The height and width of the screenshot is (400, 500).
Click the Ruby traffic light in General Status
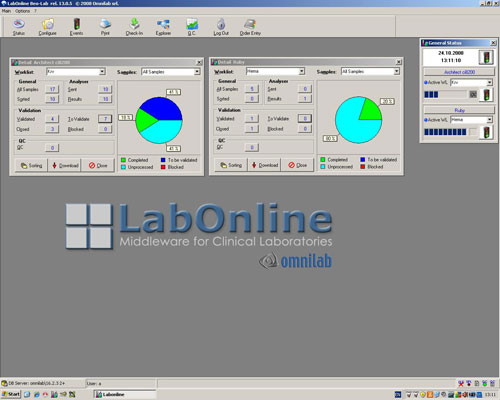486,132
